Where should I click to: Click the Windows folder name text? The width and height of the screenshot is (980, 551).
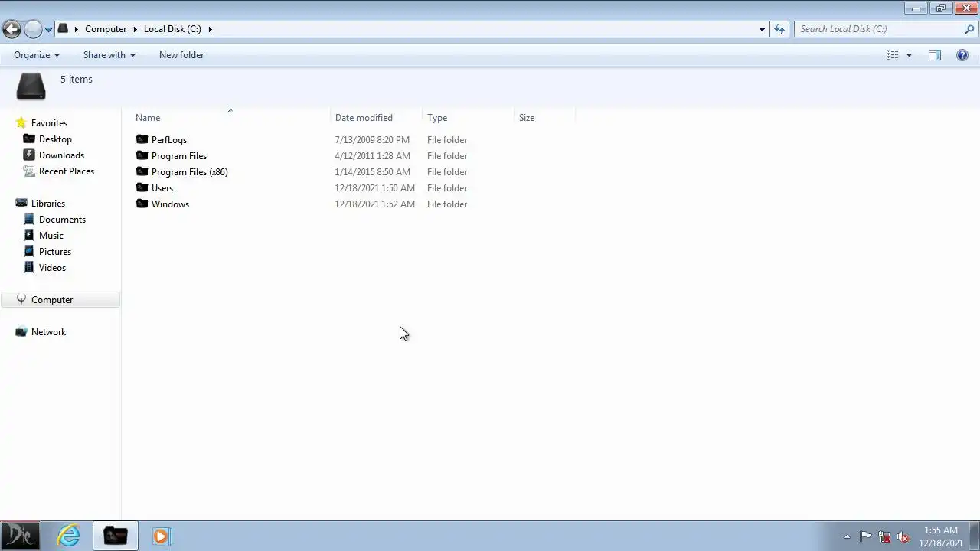(x=170, y=204)
